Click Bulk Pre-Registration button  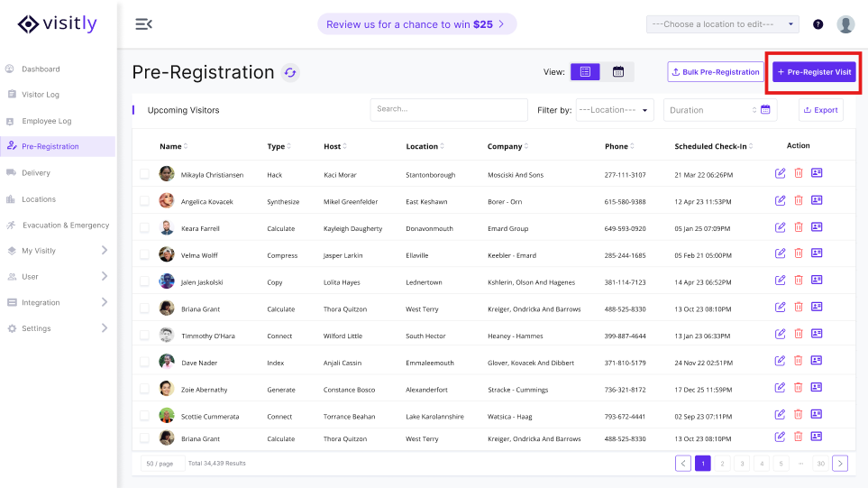point(715,72)
